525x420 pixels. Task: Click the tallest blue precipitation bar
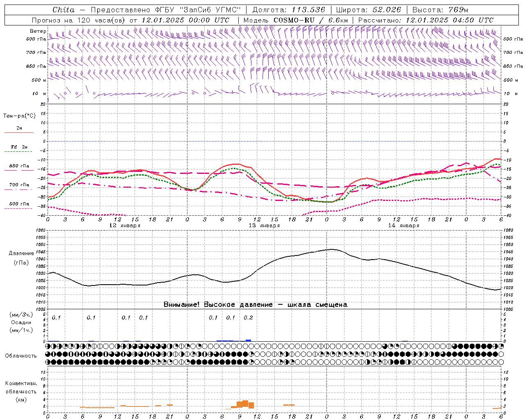248,340
